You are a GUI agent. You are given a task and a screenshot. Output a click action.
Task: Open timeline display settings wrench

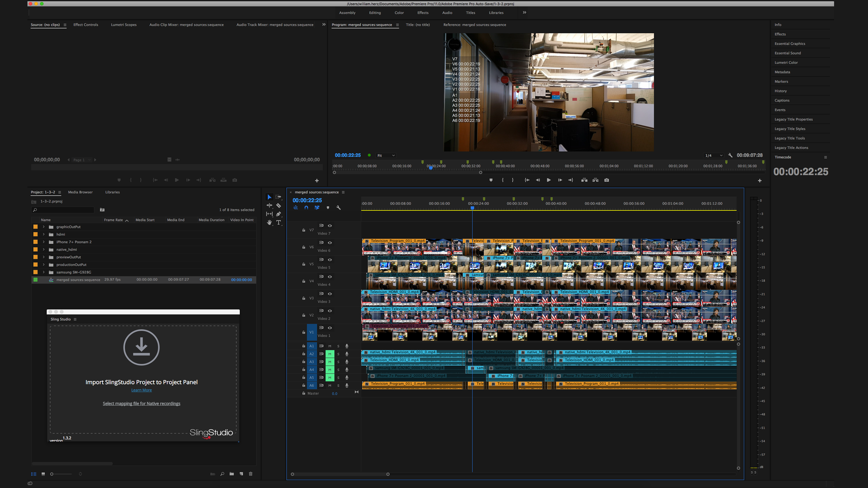pos(338,207)
